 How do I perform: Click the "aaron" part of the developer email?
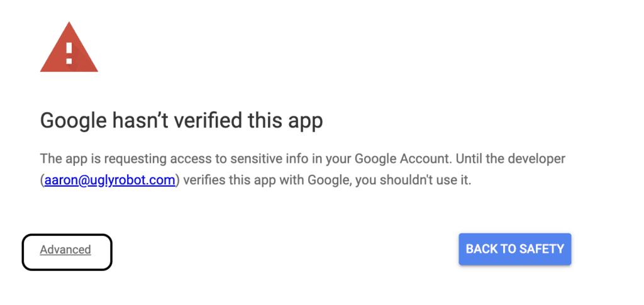(x=58, y=180)
